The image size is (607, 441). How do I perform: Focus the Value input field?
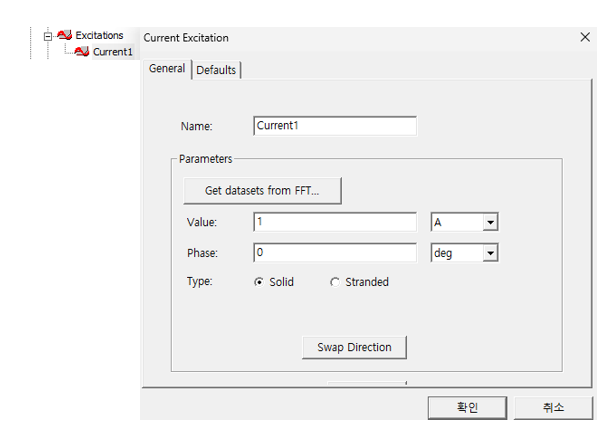pyautogui.click(x=334, y=222)
